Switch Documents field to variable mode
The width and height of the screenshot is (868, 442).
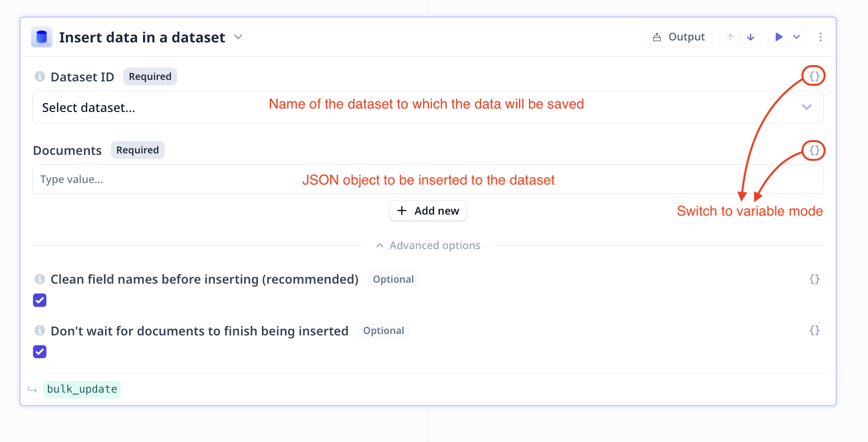pyautogui.click(x=814, y=150)
